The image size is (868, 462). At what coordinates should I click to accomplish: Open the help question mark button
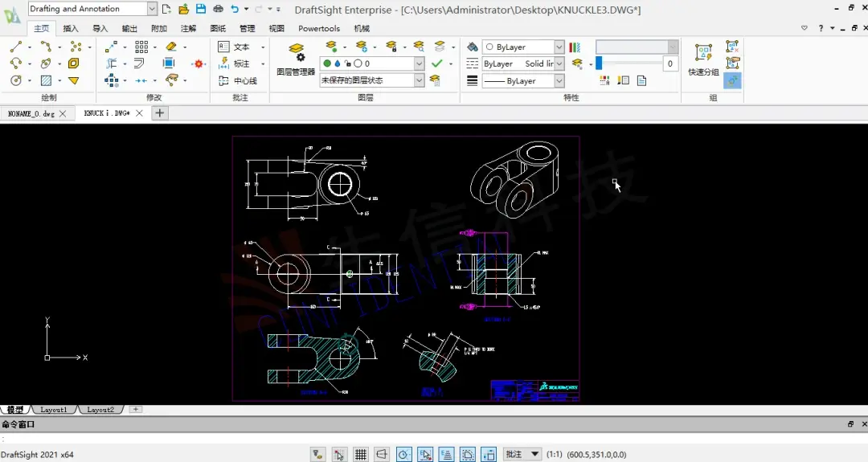[821, 28]
